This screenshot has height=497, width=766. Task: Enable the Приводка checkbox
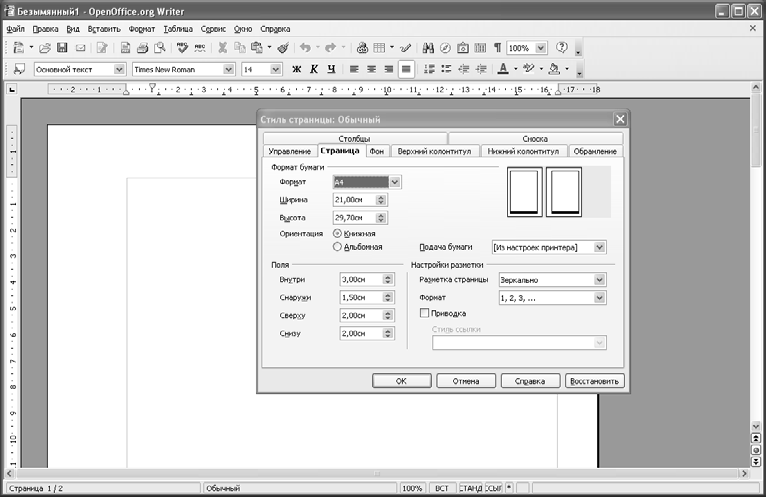pyautogui.click(x=424, y=313)
